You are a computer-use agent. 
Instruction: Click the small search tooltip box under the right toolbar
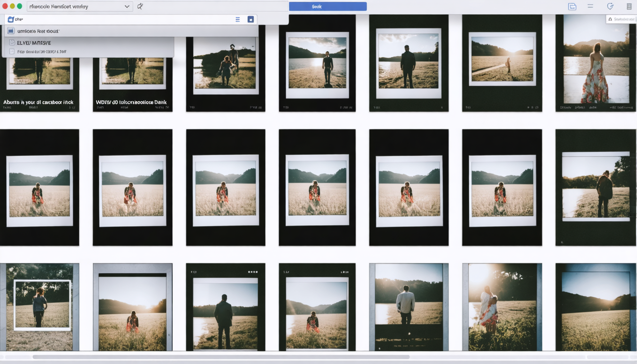[621, 19]
